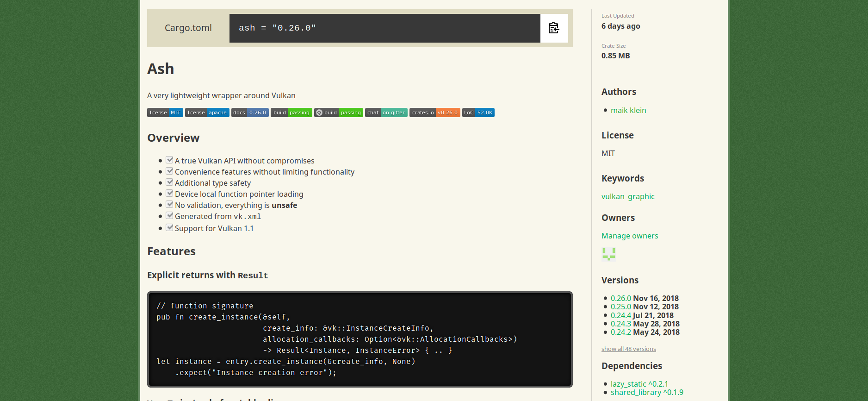Open version 0.25.0 from Versions list

coord(620,307)
